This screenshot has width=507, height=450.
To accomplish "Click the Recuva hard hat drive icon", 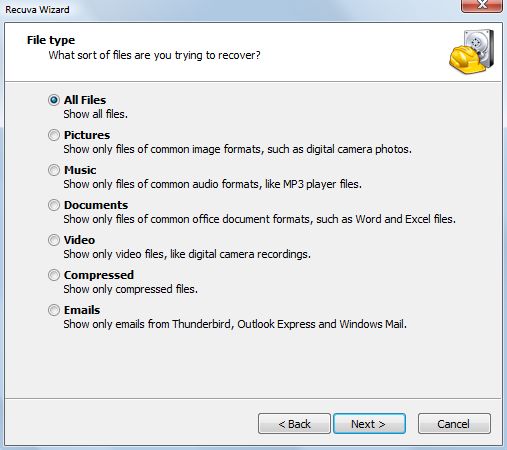I will [x=472, y=52].
